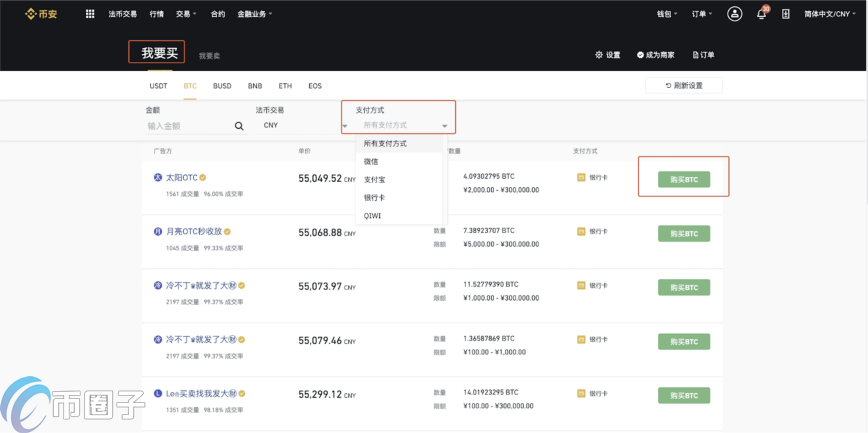
Task: Click the 刷新设置 button
Action: 684,86
